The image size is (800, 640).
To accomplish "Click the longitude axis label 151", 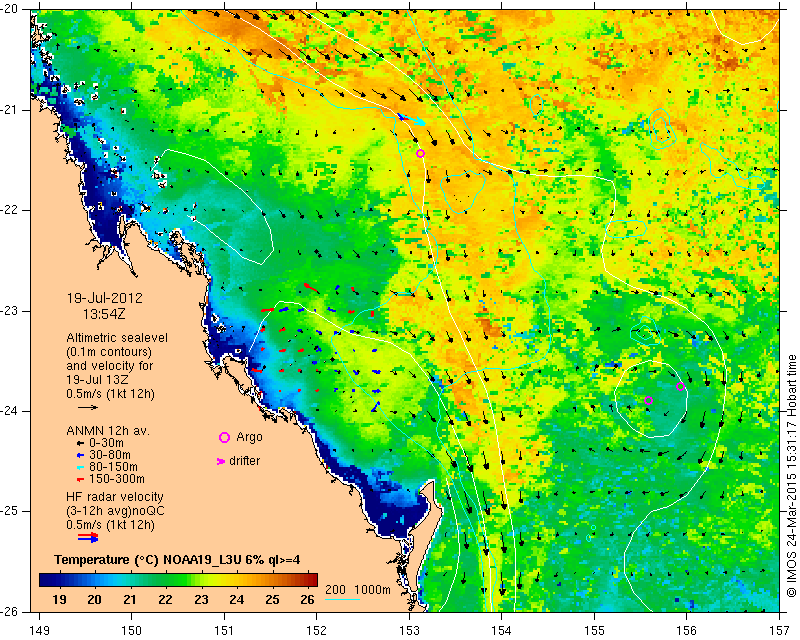I will pos(224,631).
